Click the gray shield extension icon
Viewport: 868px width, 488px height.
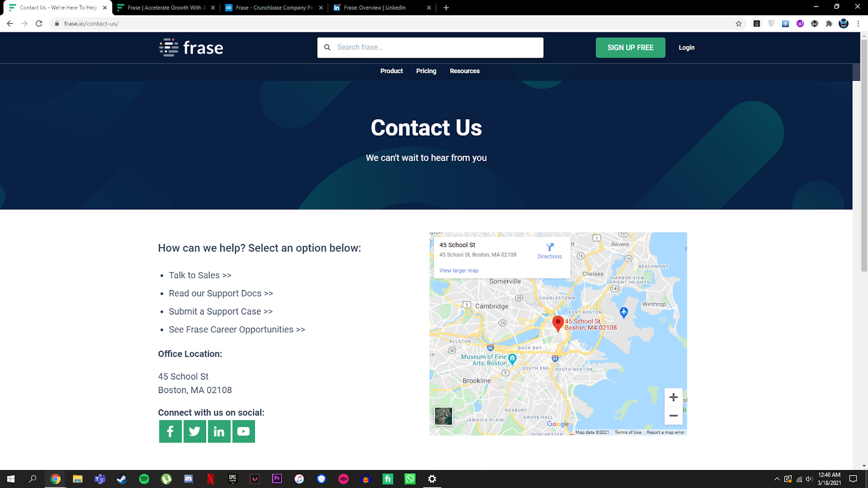[771, 23]
